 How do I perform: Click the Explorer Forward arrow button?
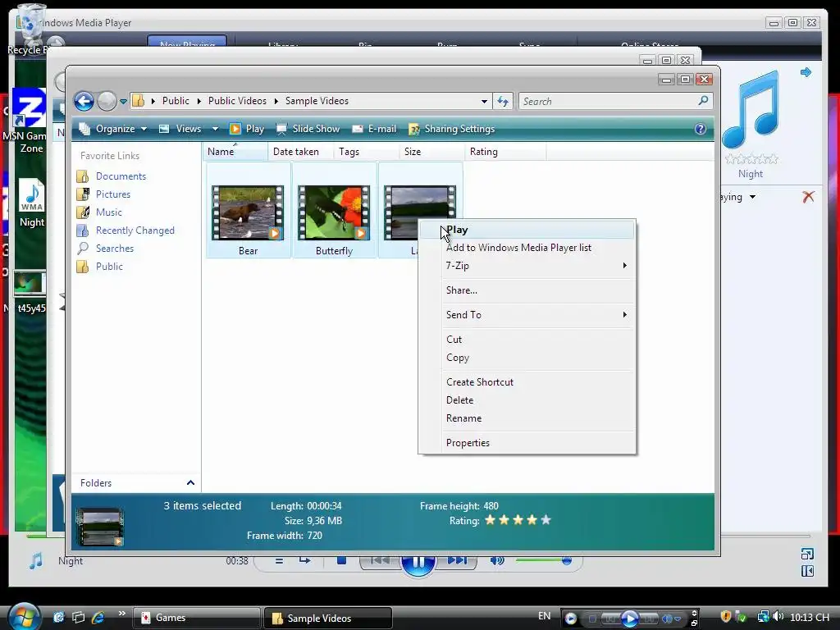click(x=107, y=101)
